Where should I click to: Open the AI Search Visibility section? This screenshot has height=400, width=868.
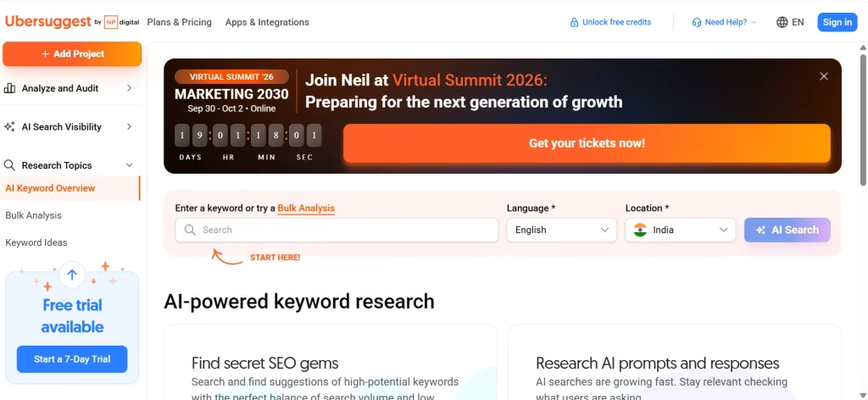click(x=68, y=126)
